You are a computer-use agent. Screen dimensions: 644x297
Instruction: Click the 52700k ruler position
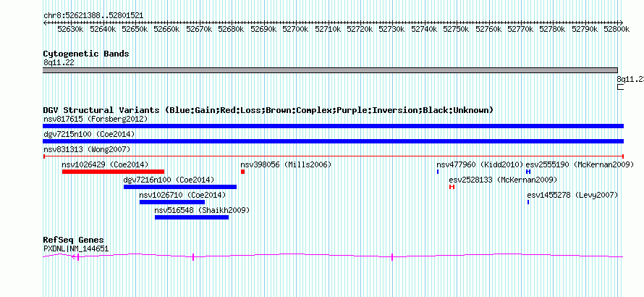pos(296,29)
